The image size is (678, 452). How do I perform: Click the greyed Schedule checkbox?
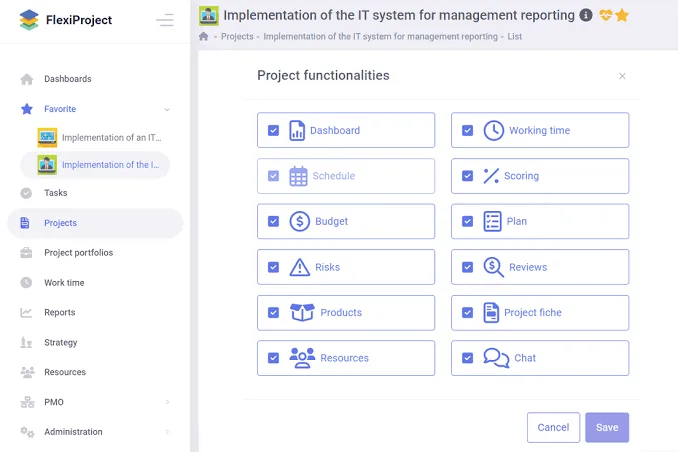point(273,176)
